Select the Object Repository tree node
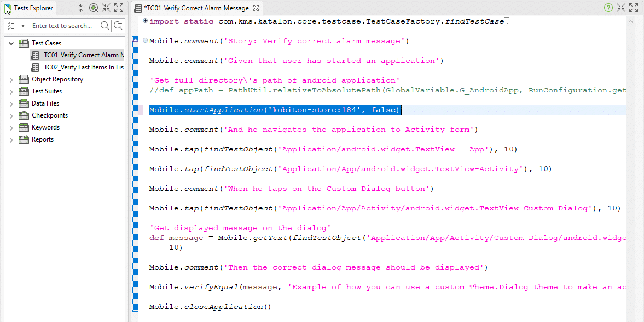This screenshot has height=322, width=644. click(x=57, y=80)
